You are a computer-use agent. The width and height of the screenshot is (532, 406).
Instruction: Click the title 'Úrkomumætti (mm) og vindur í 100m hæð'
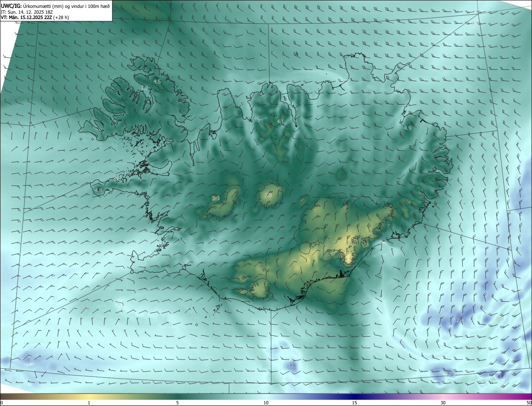(66, 6)
